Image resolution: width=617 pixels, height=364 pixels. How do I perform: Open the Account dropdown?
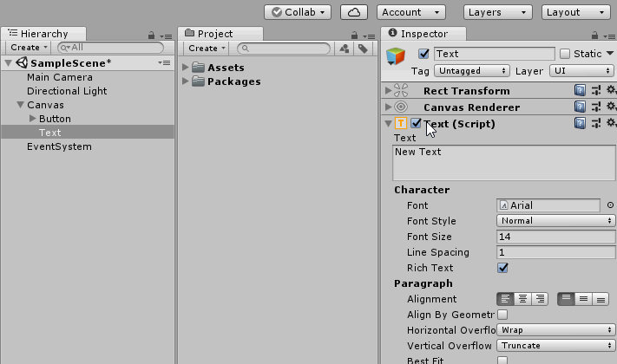[x=411, y=12]
